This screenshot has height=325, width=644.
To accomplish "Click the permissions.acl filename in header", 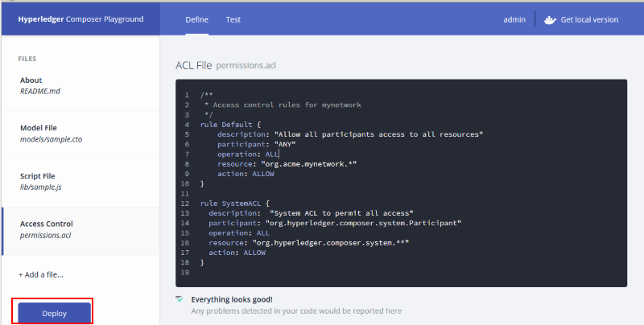I will 246,64.
